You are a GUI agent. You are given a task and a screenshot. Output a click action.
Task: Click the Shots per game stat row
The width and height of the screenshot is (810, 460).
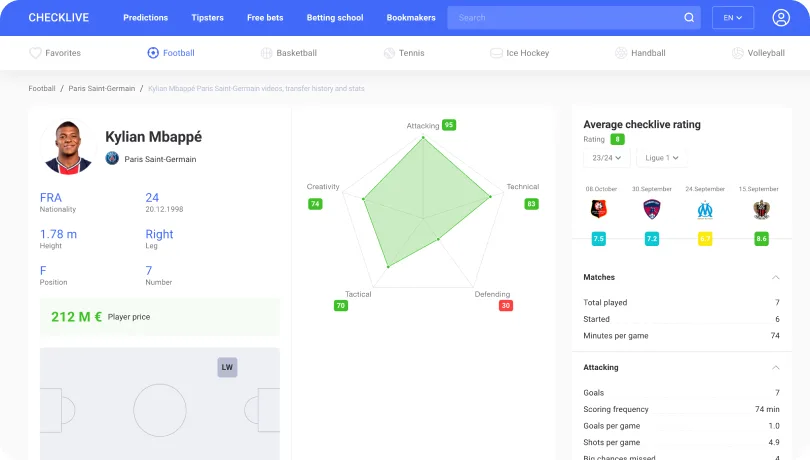681,442
